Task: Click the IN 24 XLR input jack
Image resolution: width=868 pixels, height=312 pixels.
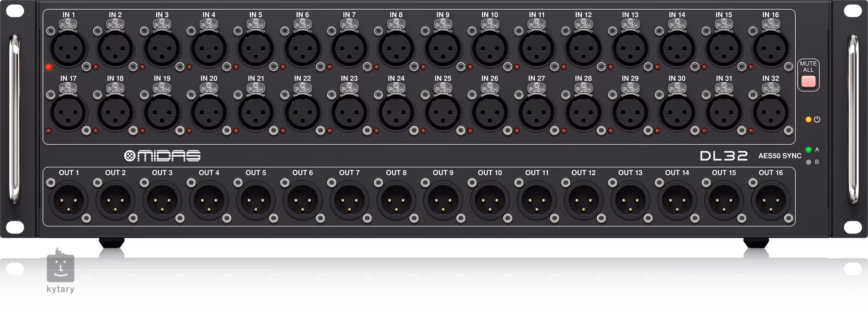Action: tap(396, 112)
